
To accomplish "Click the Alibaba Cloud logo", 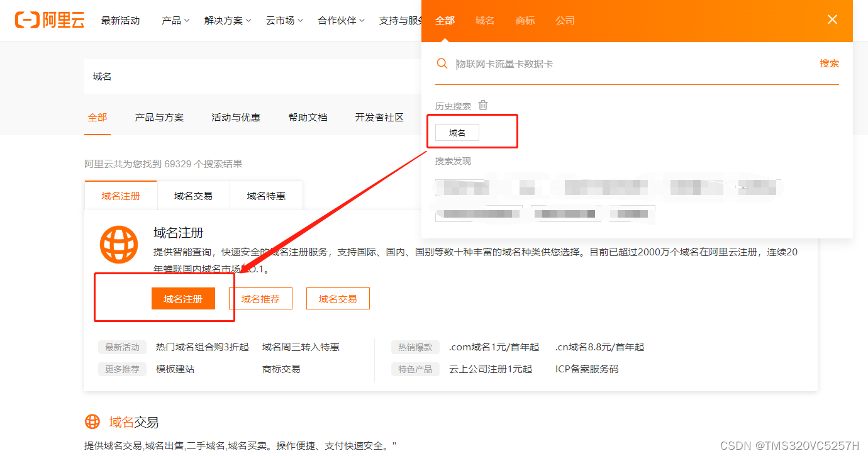I will (50, 20).
